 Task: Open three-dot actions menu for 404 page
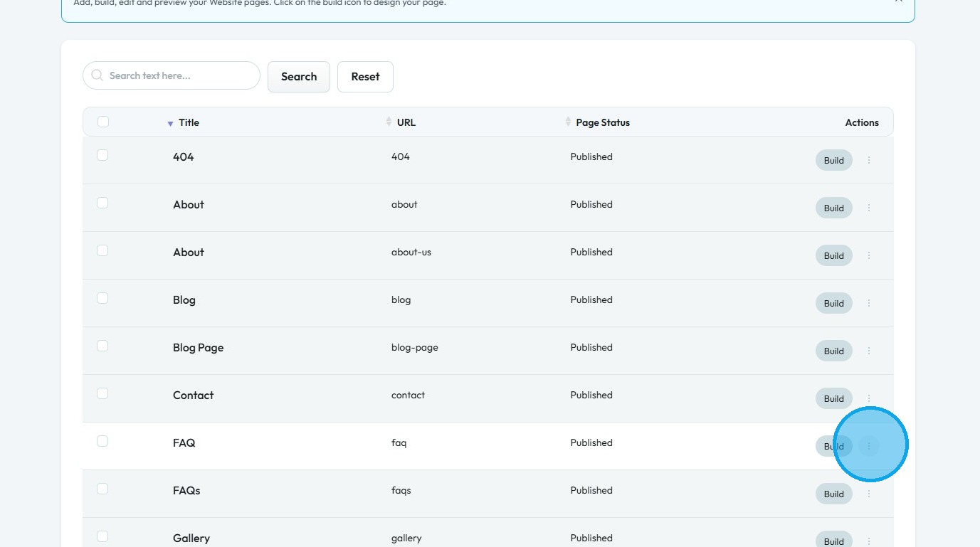click(x=869, y=160)
